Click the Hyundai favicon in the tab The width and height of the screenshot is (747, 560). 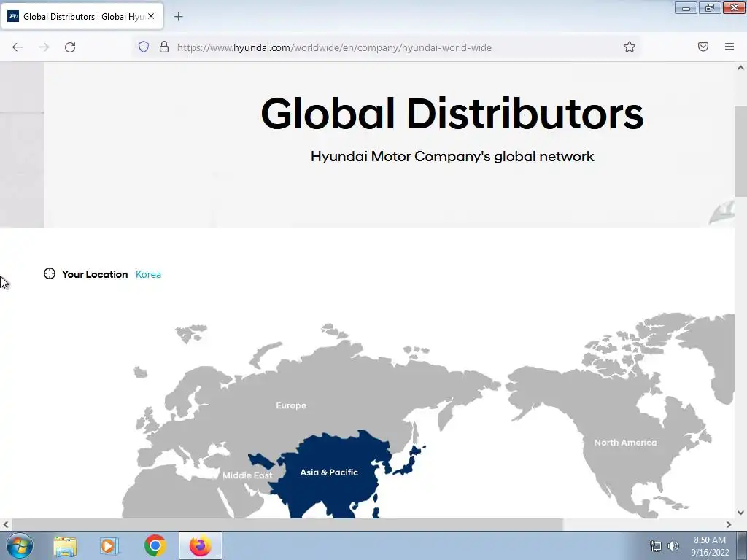tap(13, 16)
